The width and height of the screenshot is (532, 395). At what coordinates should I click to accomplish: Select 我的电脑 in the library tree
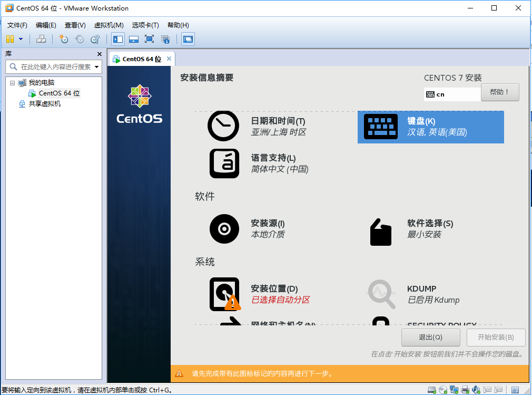(41, 82)
